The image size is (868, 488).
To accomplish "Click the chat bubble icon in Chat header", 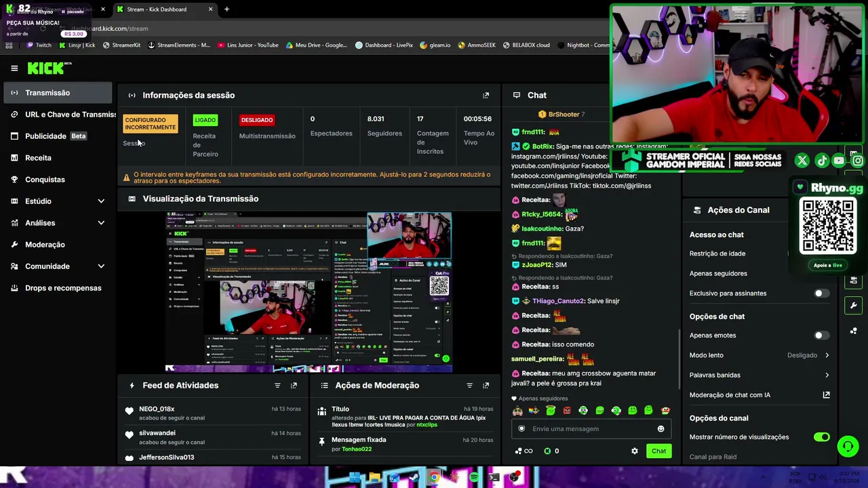I will coord(517,96).
